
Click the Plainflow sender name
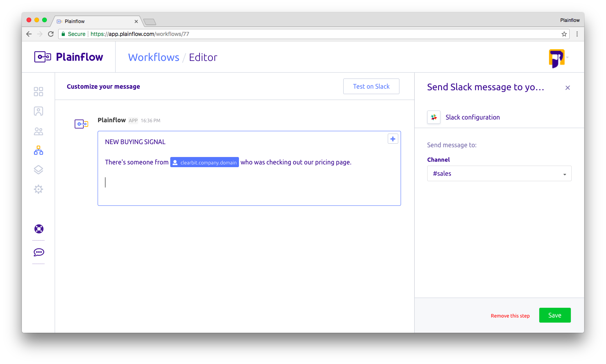tap(112, 120)
